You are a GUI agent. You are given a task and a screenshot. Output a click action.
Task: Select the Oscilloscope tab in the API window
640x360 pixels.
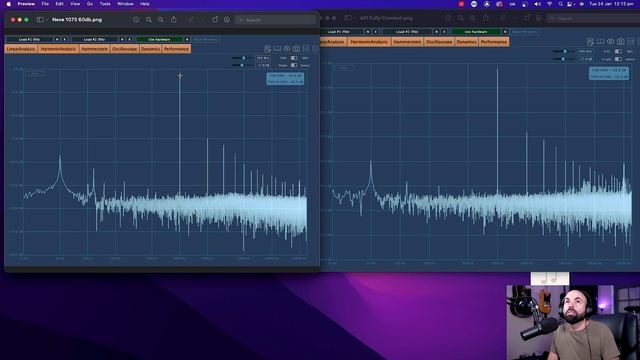pos(439,42)
